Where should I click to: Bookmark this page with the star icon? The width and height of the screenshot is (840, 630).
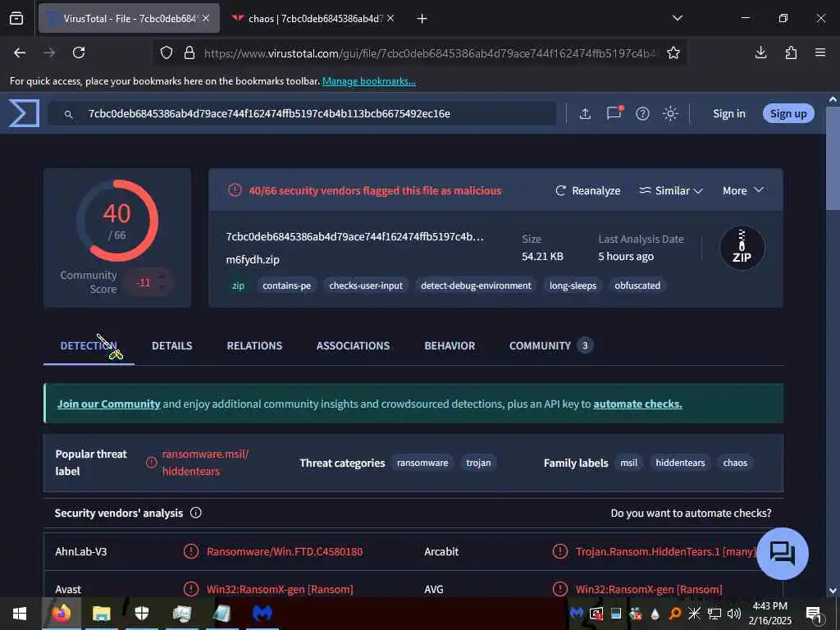coord(673,52)
